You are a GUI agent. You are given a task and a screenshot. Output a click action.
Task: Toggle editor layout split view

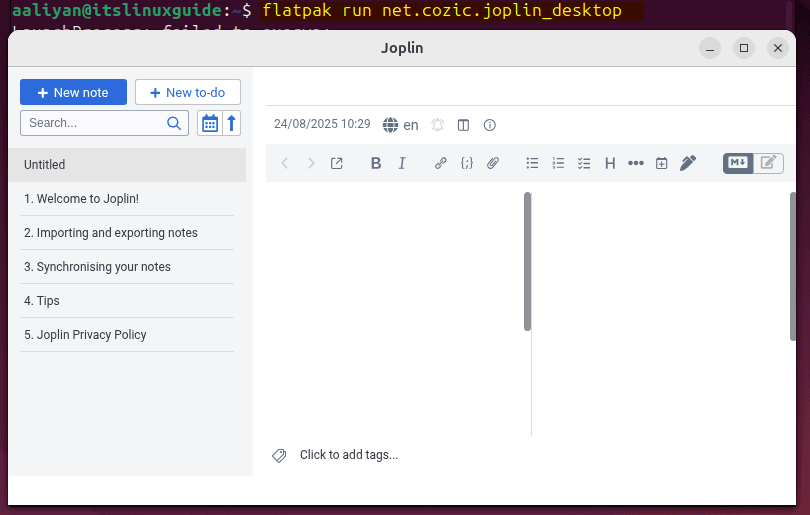[x=463, y=125]
